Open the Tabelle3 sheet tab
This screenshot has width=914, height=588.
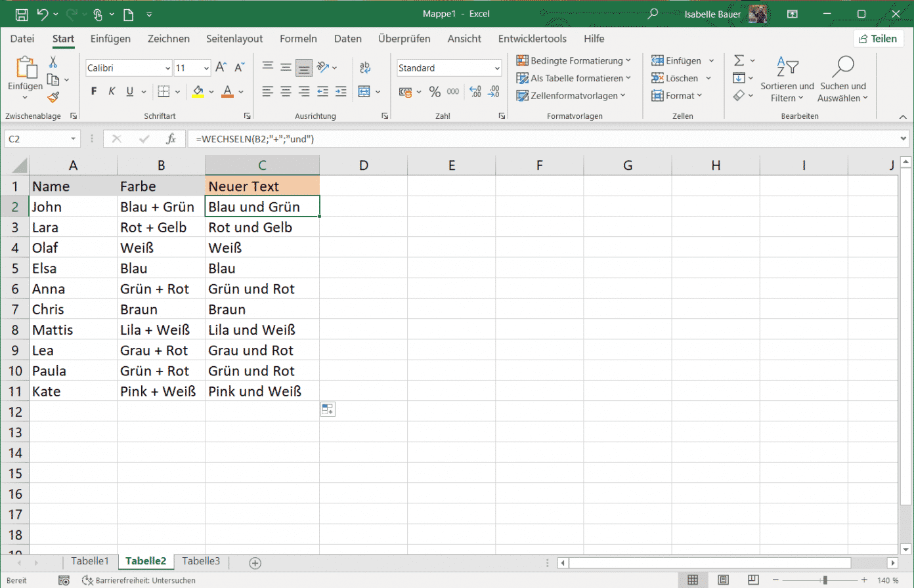pyautogui.click(x=200, y=561)
